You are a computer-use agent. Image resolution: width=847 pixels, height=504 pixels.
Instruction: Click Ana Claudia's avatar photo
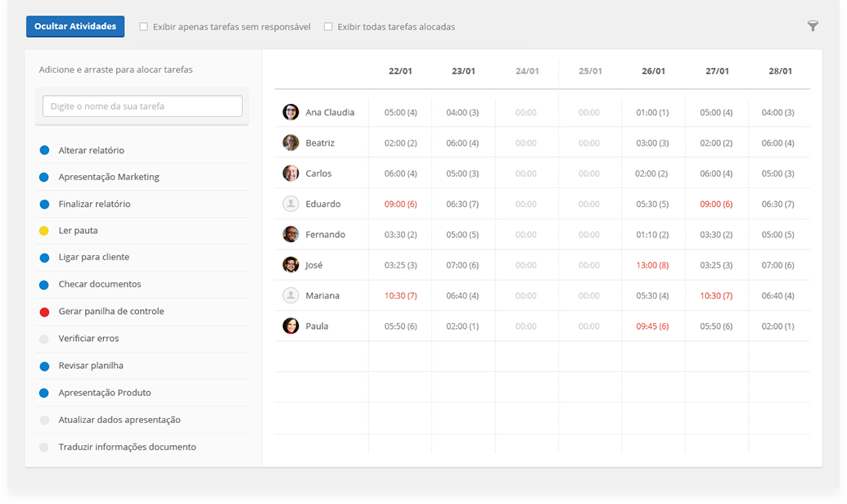291,112
